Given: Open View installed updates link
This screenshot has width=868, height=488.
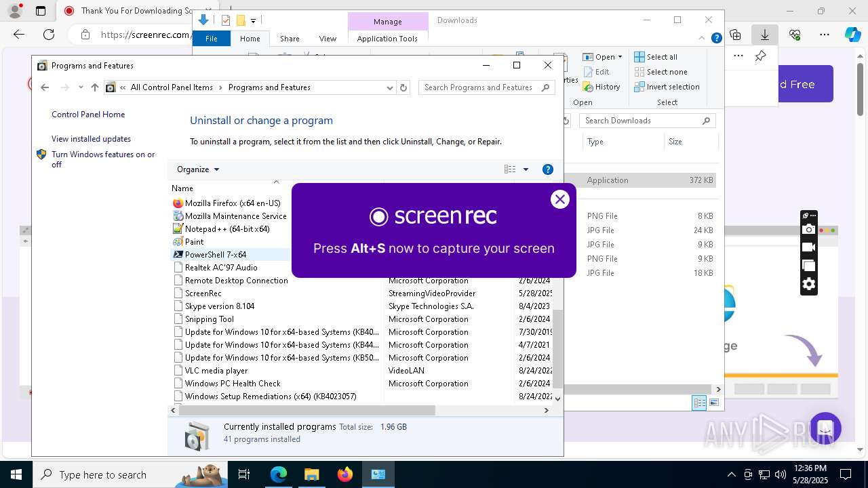Looking at the screenshot, I should [91, 139].
